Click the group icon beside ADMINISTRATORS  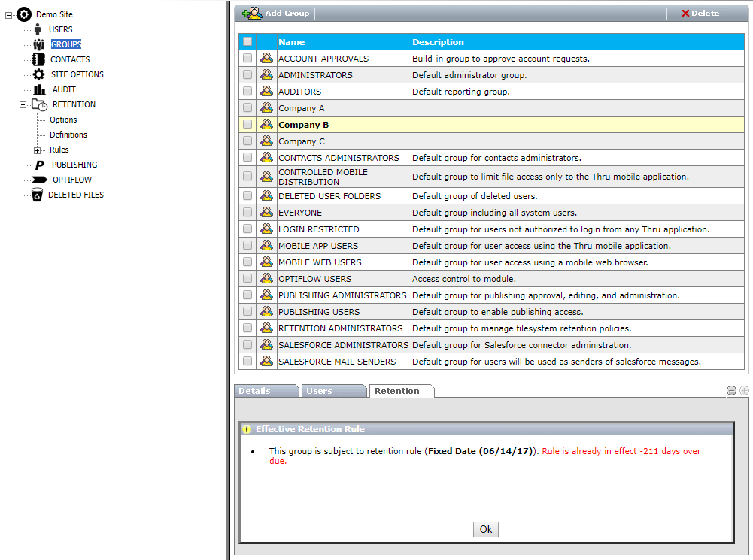click(266, 75)
